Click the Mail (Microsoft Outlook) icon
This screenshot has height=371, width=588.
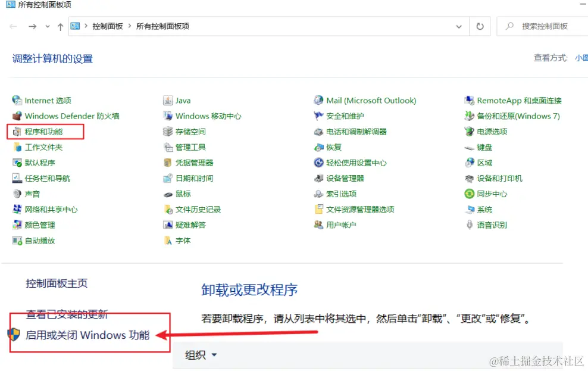[x=318, y=100]
